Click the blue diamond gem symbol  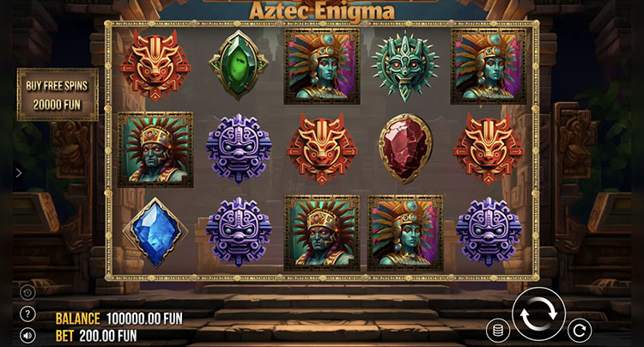pyautogui.click(x=155, y=233)
